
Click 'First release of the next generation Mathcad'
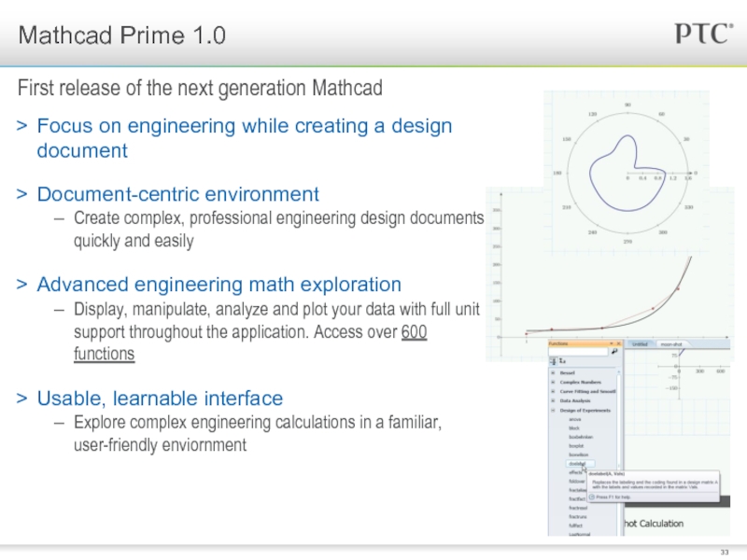coord(200,88)
